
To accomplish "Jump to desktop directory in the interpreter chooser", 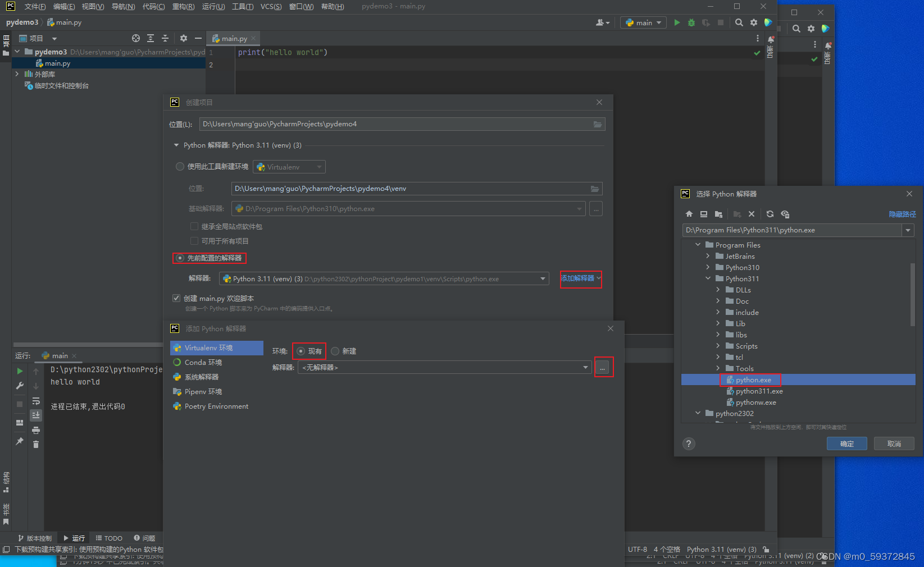I will point(704,214).
